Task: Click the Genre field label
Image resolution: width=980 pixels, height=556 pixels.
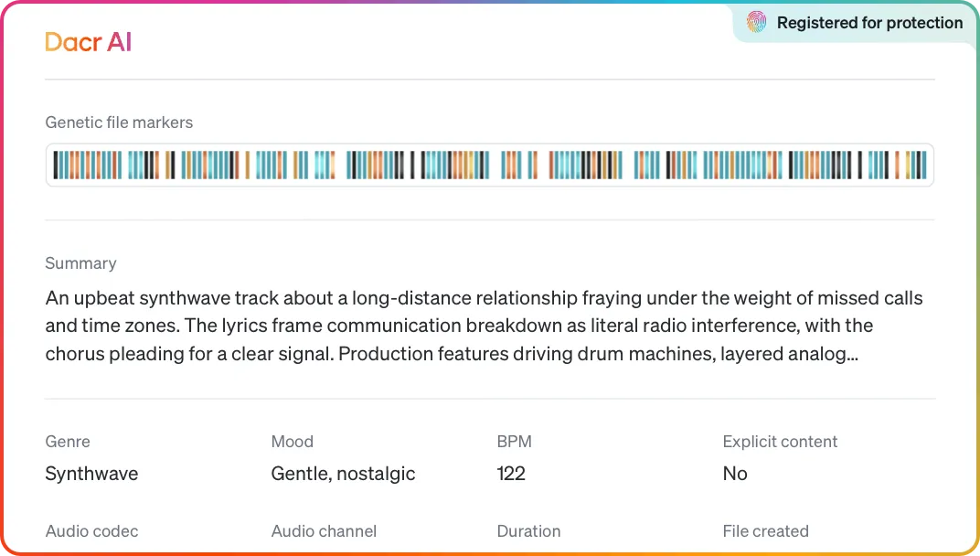Action: [x=68, y=442]
